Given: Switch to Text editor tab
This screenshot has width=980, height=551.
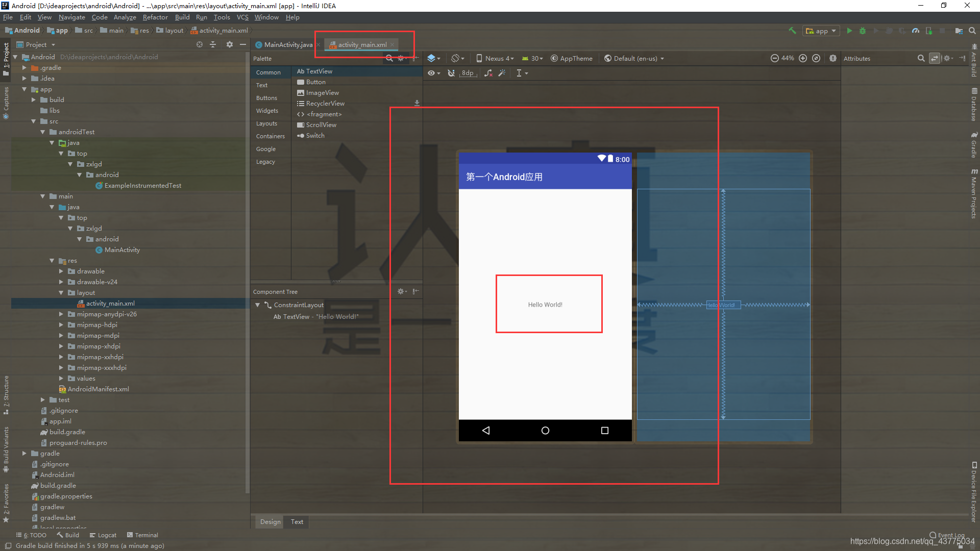Looking at the screenshot, I should click(x=297, y=521).
